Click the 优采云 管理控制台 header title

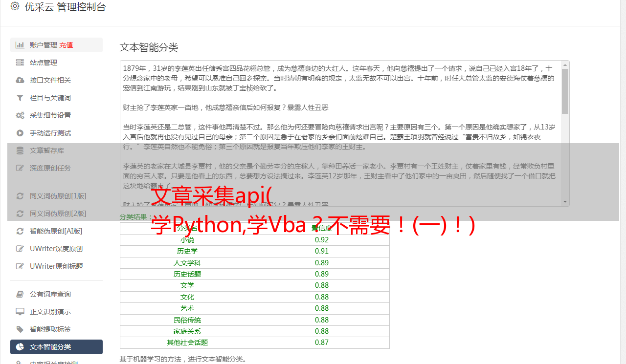pos(65,7)
